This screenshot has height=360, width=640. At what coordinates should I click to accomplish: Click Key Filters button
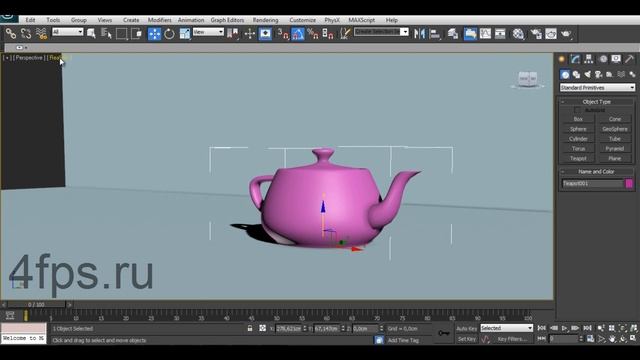tap(512, 339)
